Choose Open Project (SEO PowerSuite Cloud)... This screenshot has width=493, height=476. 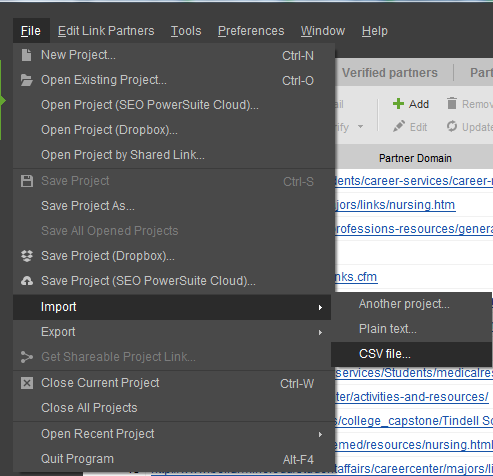173,105
